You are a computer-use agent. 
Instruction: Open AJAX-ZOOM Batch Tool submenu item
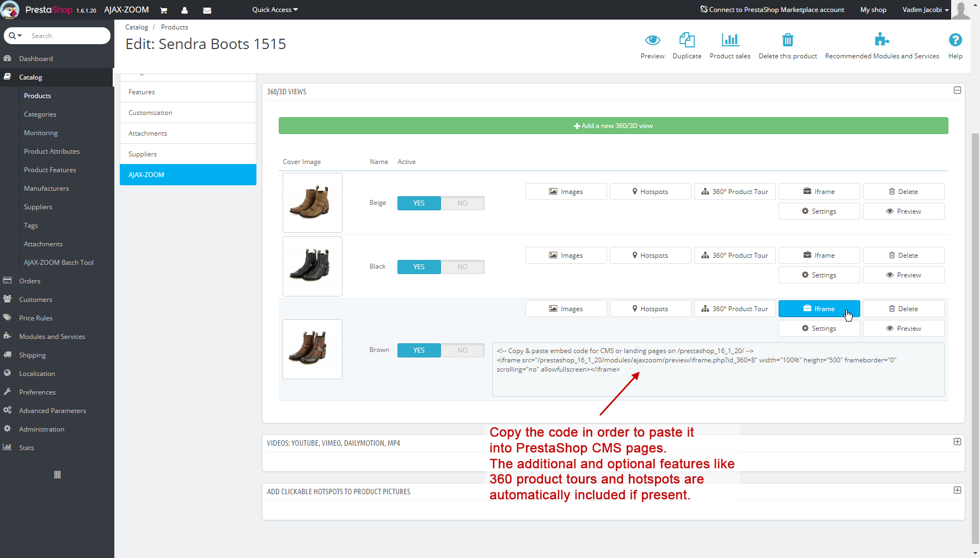click(x=59, y=263)
